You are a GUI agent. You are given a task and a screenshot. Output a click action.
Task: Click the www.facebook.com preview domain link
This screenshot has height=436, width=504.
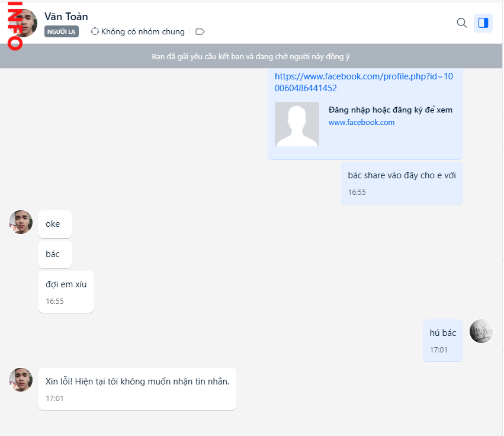(361, 123)
